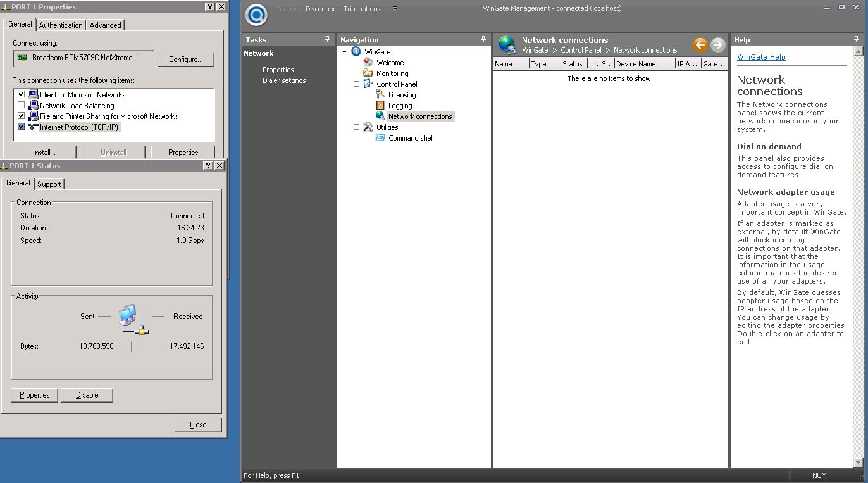Sort by the Type column header
The image size is (868, 483).
545,64
